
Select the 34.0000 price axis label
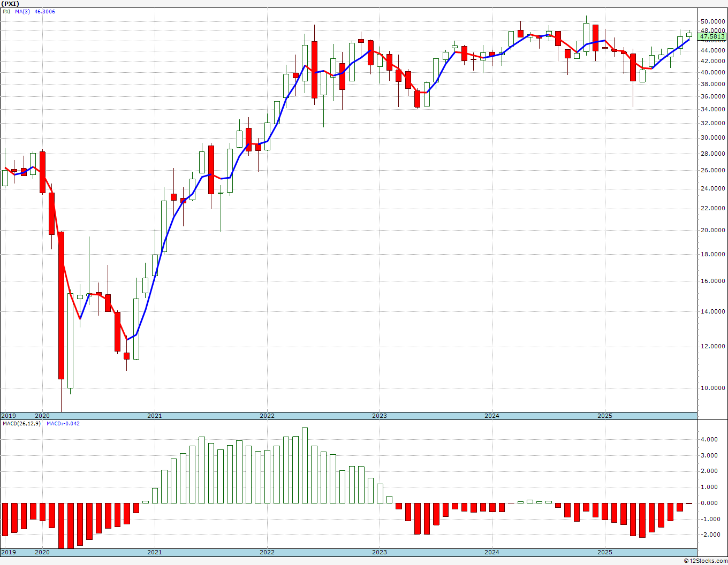point(712,109)
